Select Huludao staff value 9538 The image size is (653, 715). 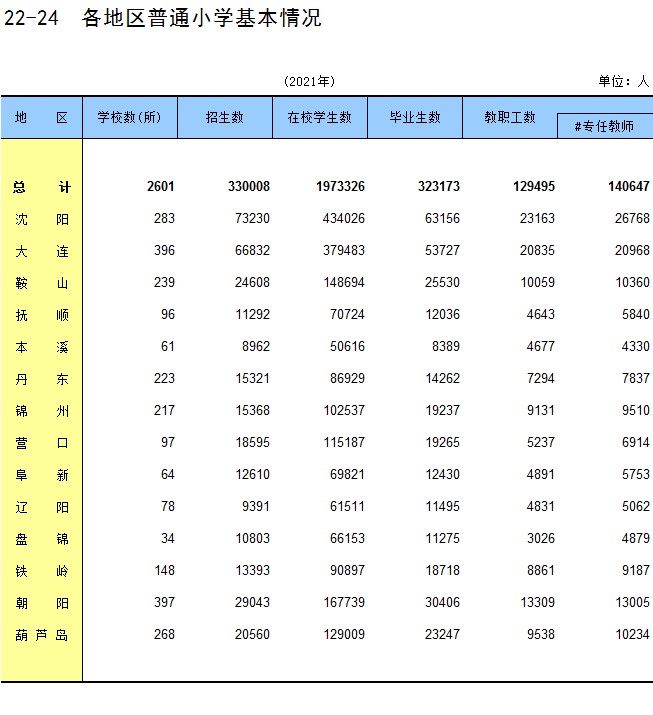click(x=541, y=634)
